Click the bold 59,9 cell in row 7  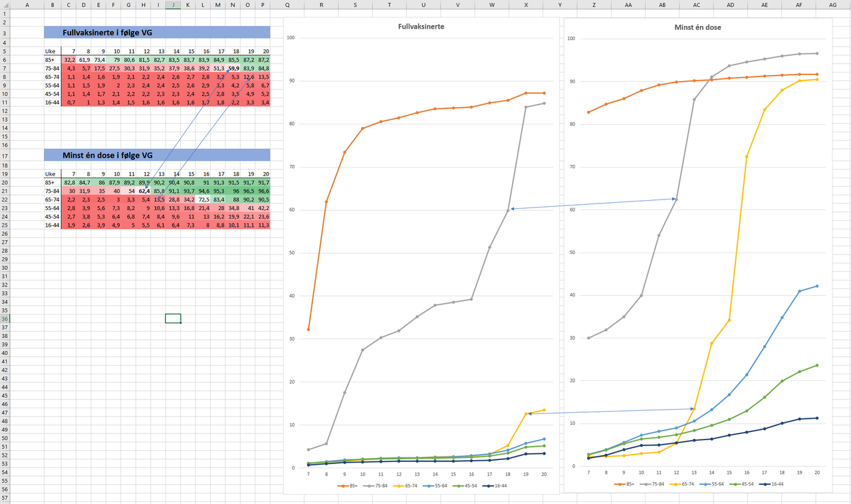pyautogui.click(x=233, y=68)
